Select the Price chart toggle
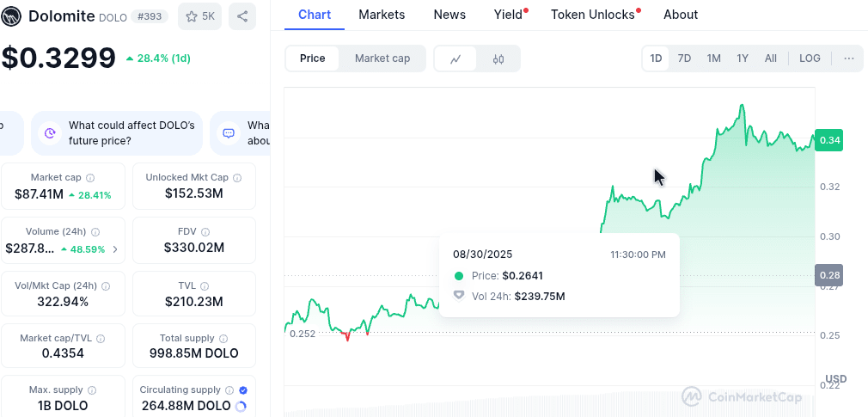 312,58
